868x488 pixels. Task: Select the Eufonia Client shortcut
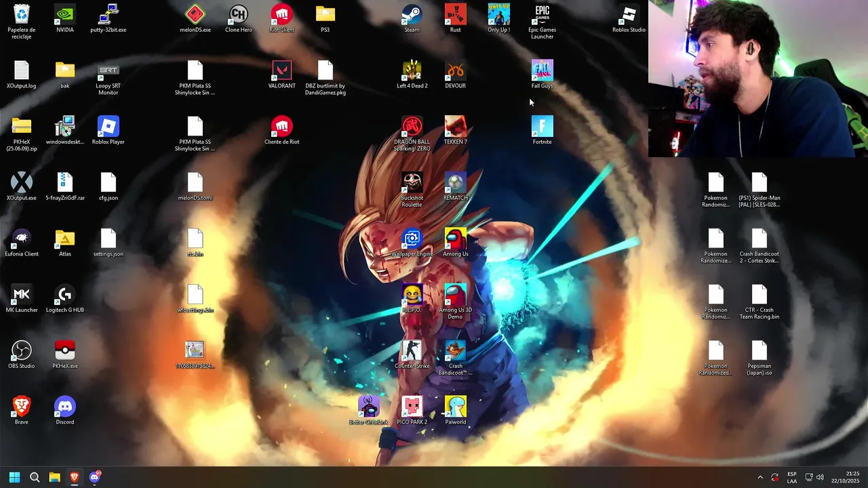tap(22, 239)
